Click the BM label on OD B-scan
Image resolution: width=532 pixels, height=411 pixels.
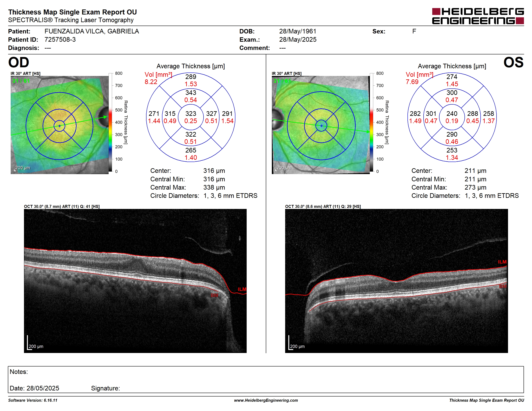(x=214, y=295)
